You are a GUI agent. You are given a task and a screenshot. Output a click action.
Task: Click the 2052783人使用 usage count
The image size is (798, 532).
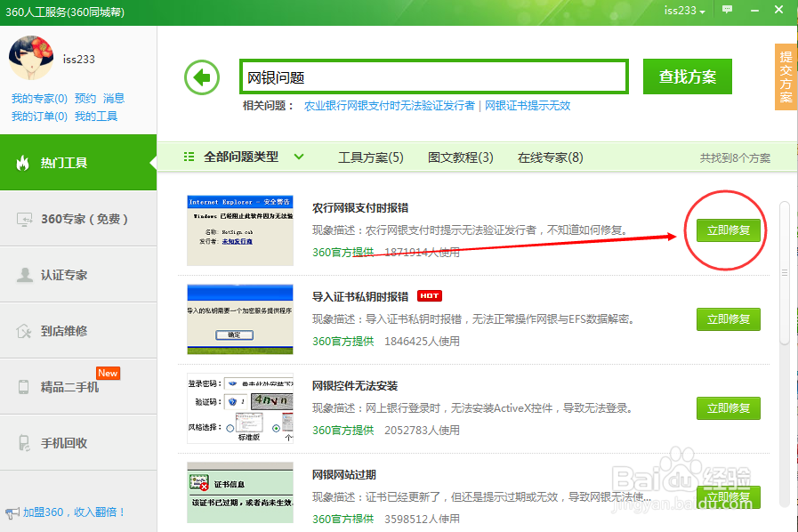click(x=422, y=431)
